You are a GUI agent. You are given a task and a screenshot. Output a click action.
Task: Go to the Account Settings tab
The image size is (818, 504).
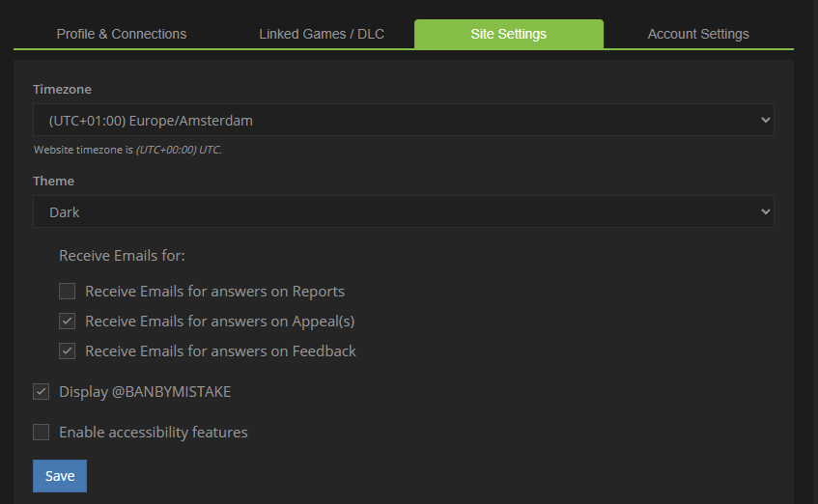click(x=698, y=34)
